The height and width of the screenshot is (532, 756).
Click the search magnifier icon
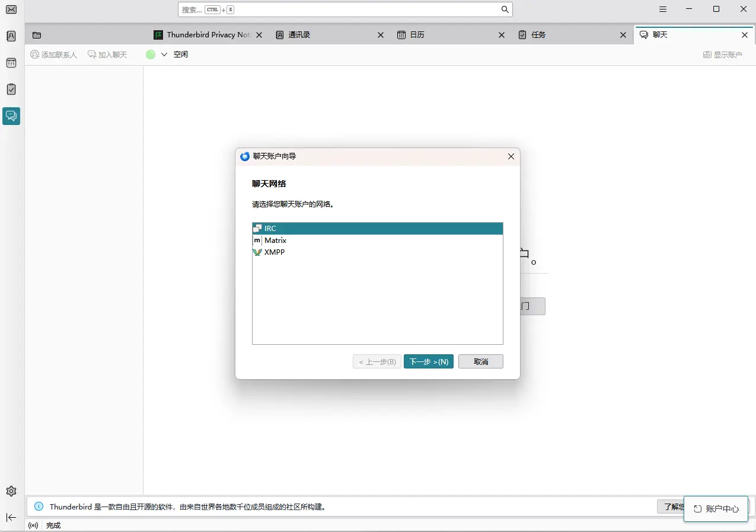(505, 9)
